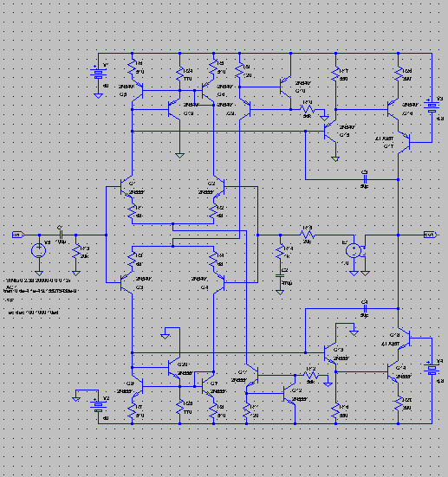Select upper driver transistor Q16

click(393, 110)
